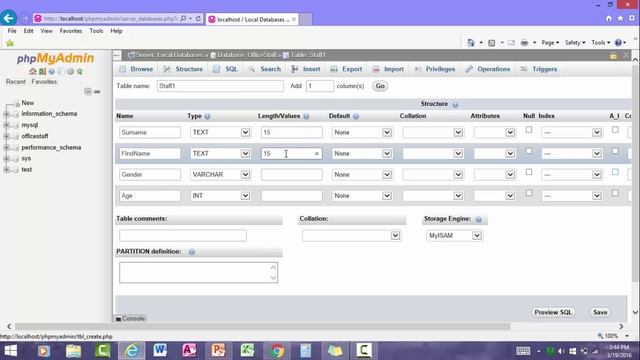Open the Browse tab

[x=137, y=69]
